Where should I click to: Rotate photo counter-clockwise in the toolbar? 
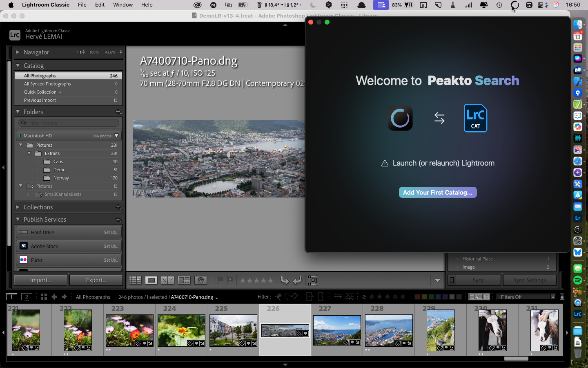tap(285, 280)
